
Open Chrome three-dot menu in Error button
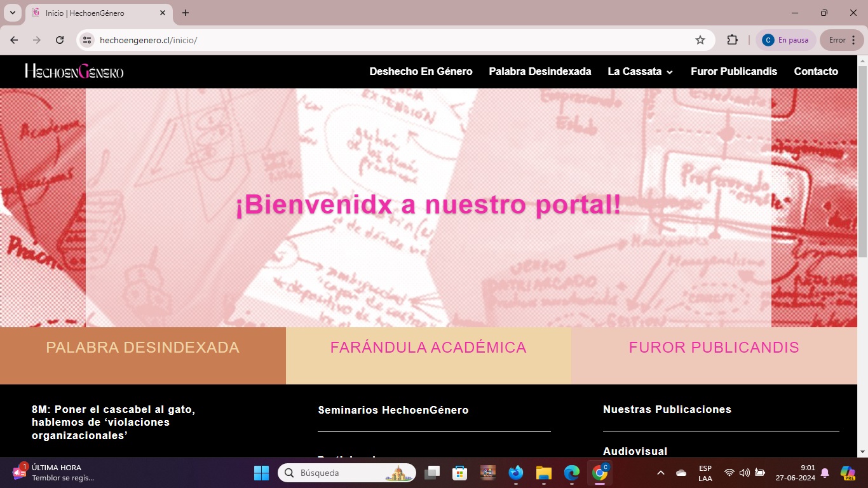pos(853,40)
